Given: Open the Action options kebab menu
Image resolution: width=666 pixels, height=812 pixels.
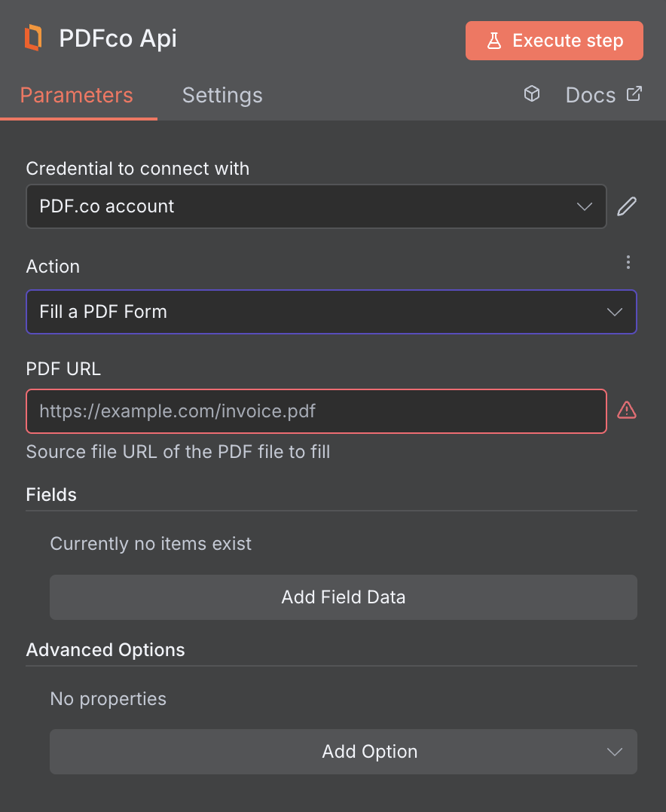Looking at the screenshot, I should coord(628,262).
